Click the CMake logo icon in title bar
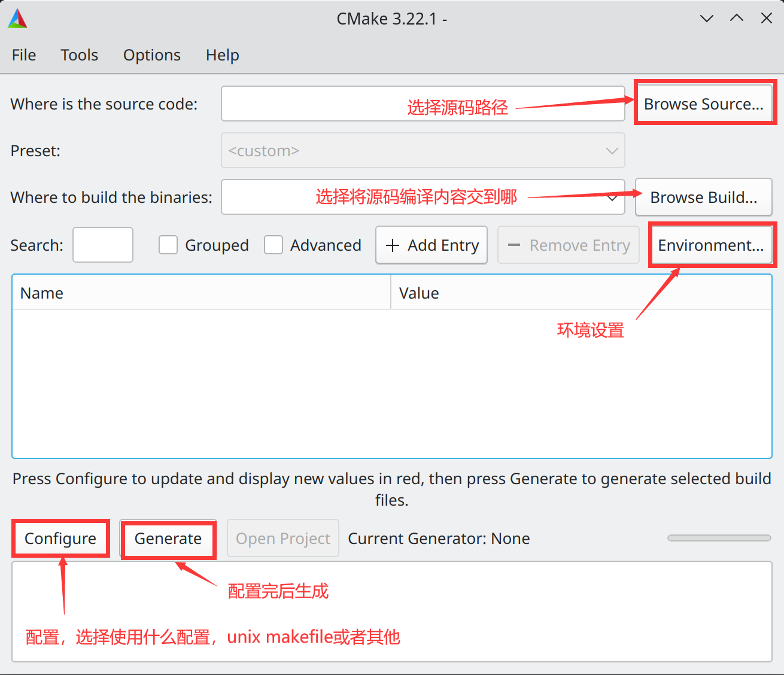 (x=17, y=19)
